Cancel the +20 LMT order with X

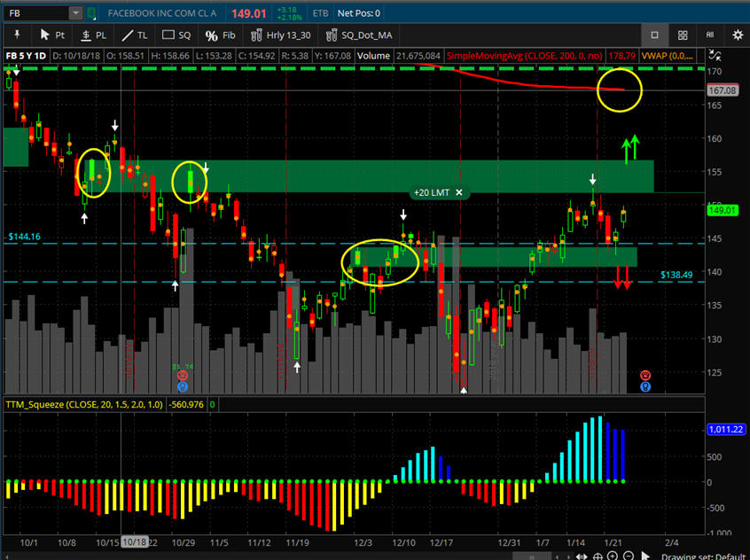pos(458,192)
